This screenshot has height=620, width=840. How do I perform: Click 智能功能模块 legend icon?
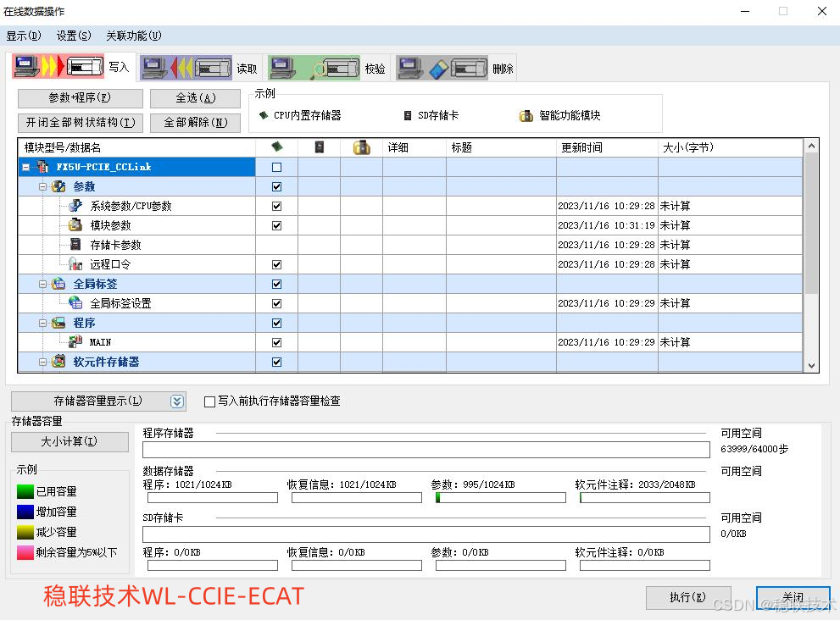tap(526, 116)
